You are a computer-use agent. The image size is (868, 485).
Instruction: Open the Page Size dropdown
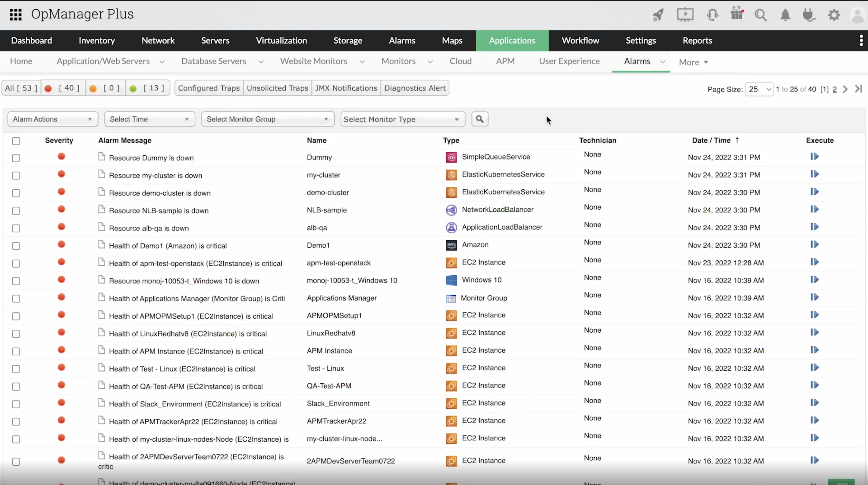759,89
